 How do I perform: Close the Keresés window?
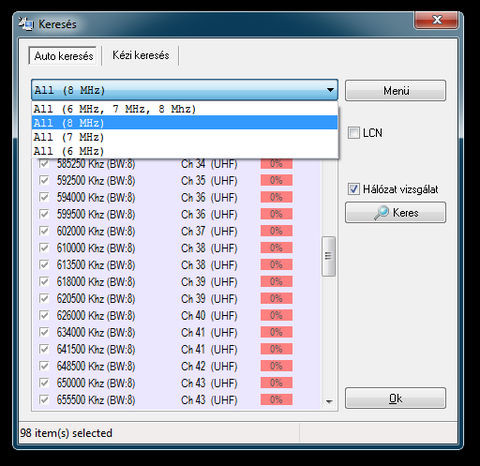(x=437, y=20)
